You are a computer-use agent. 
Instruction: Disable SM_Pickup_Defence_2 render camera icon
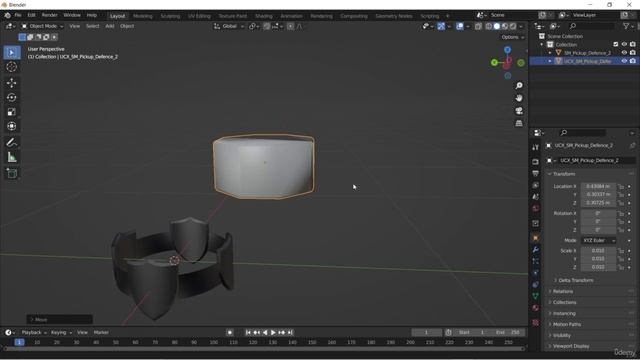click(633, 53)
